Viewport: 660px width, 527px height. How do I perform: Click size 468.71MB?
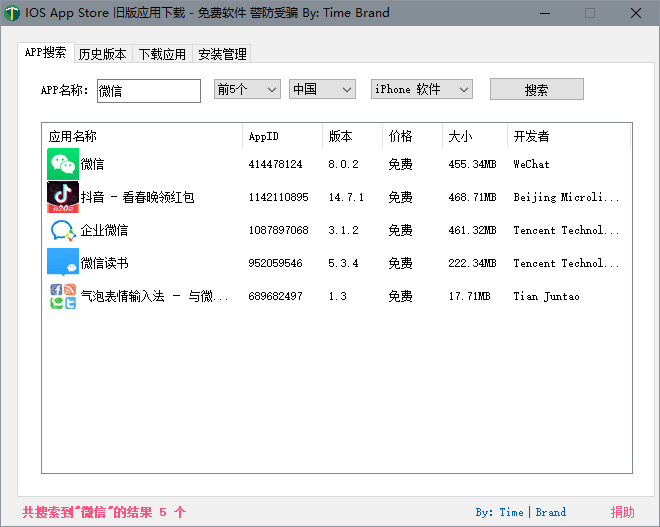pos(472,197)
